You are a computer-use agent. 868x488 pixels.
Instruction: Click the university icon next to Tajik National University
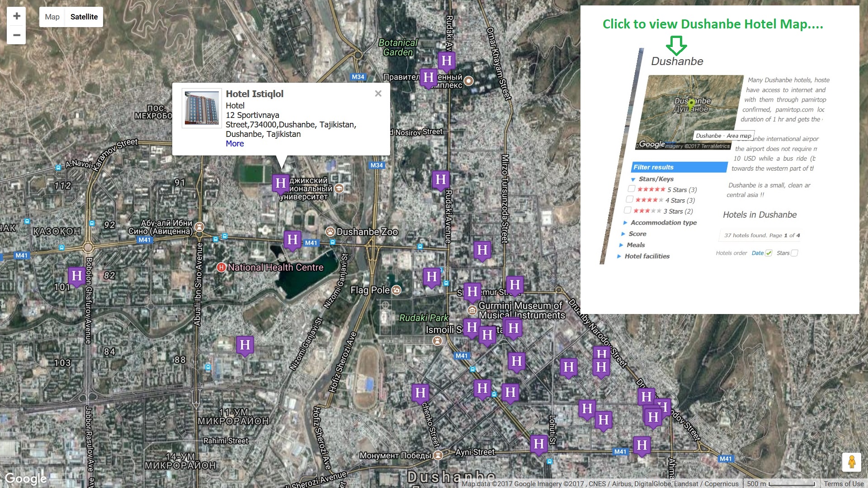[x=339, y=188]
